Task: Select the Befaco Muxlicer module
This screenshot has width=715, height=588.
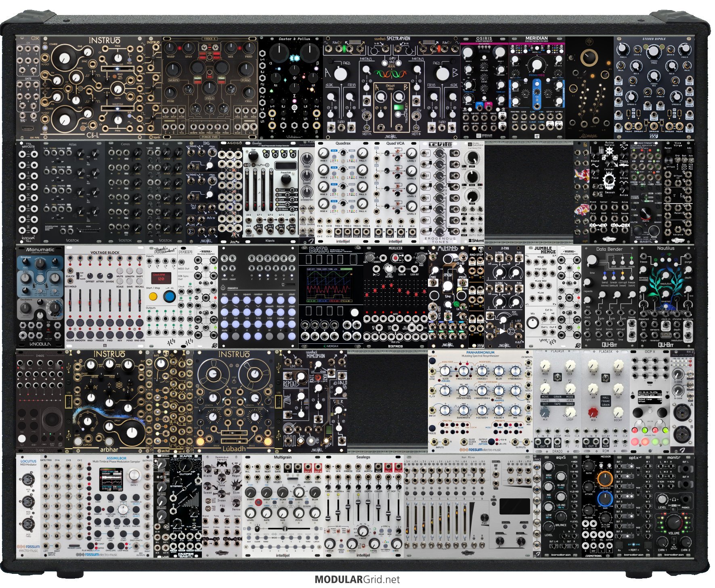Action: pyautogui.click(x=395, y=297)
